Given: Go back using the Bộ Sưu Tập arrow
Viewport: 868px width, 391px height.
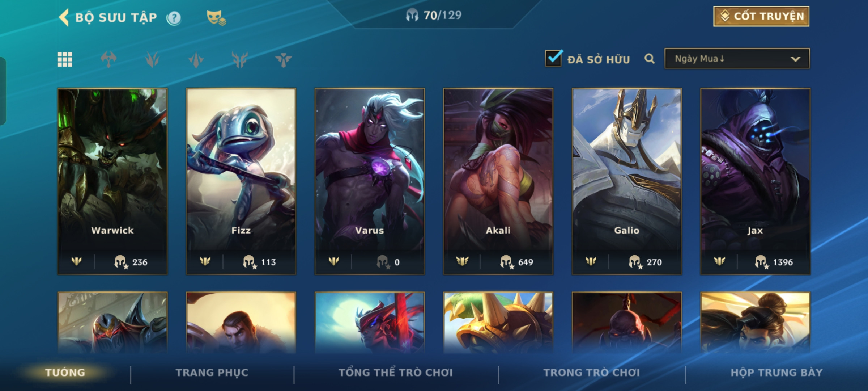Looking at the screenshot, I should click(x=64, y=17).
